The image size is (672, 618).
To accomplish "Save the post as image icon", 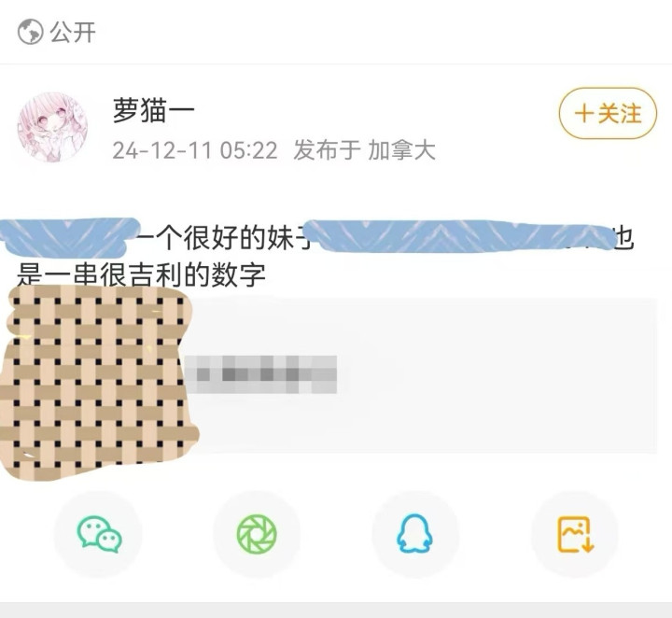I will coord(575,534).
